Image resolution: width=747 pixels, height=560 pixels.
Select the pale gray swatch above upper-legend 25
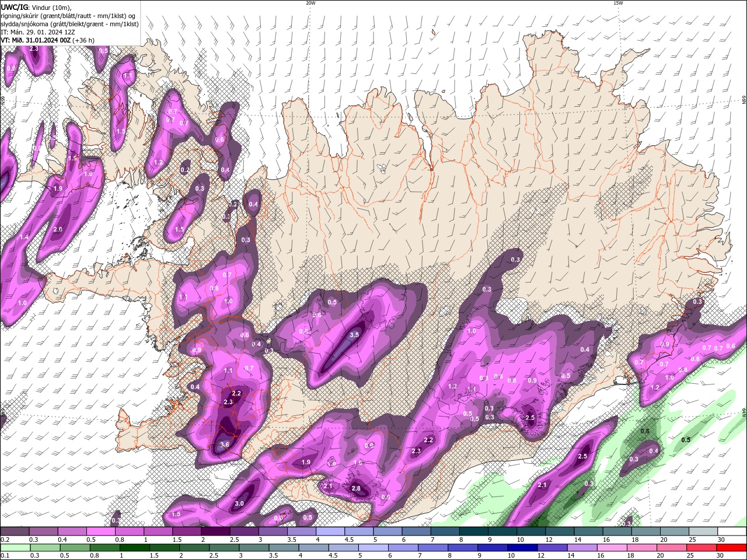pos(703,531)
